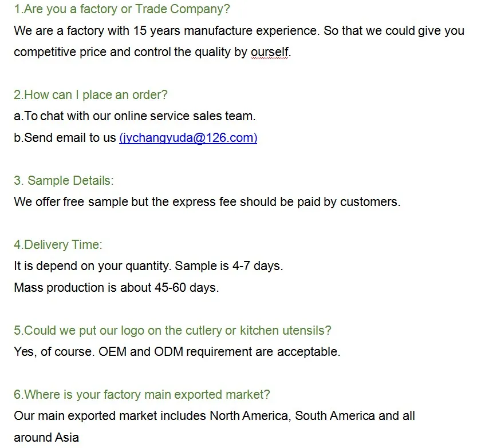
Task: Click the free sample express fee sentence
Action: click(207, 202)
